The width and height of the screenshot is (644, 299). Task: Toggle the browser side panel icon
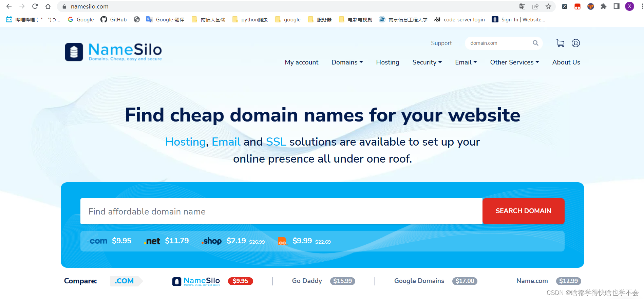(x=617, y=6)
